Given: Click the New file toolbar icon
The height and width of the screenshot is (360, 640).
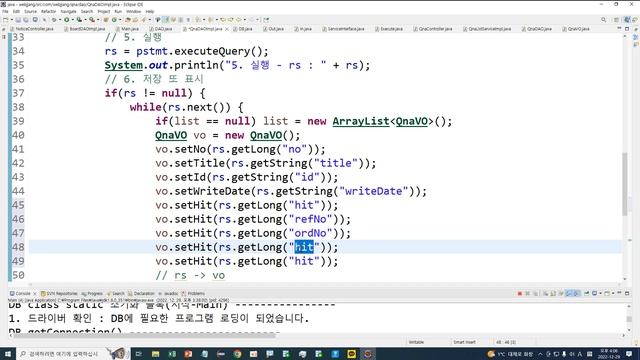Looking at the screenshot, I should click(x=5, y=20).
